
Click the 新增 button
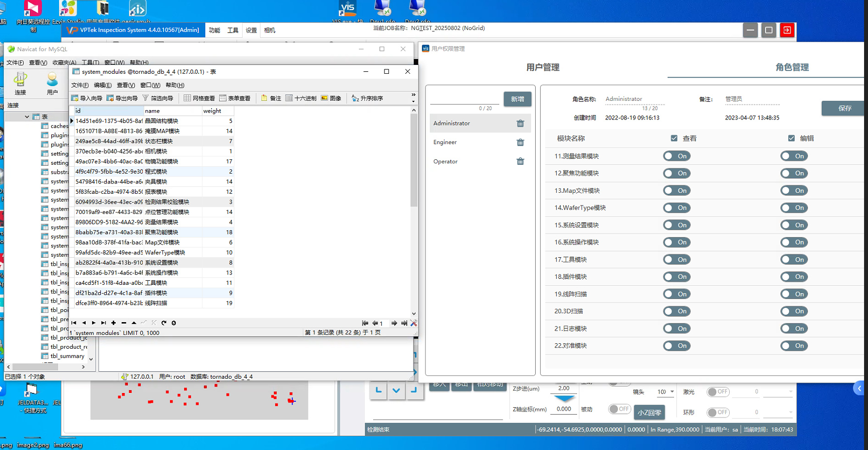(517, 99)
